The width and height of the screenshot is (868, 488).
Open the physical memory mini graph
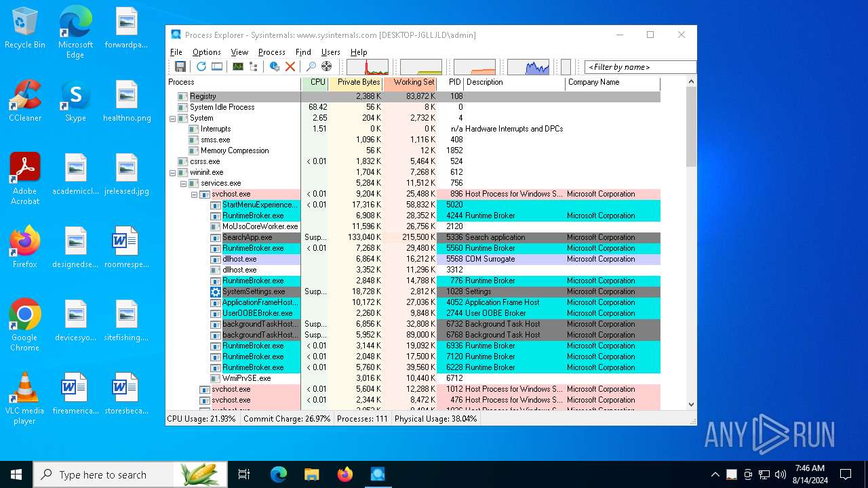click(475, 67)
